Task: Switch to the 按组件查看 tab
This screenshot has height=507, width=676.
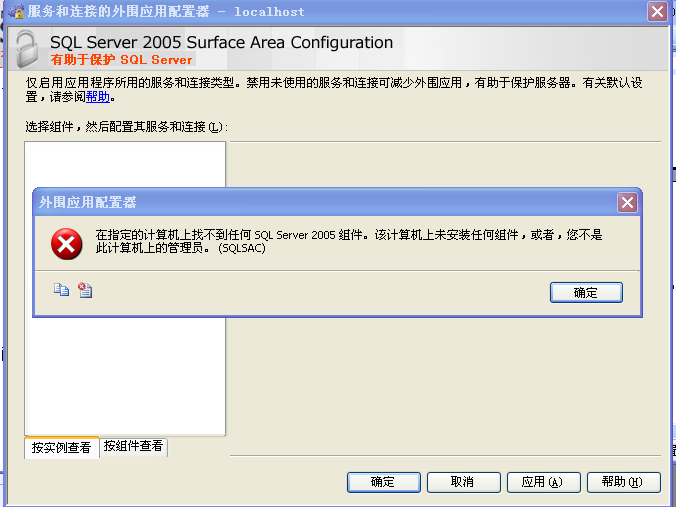Action: click(133, 446)
